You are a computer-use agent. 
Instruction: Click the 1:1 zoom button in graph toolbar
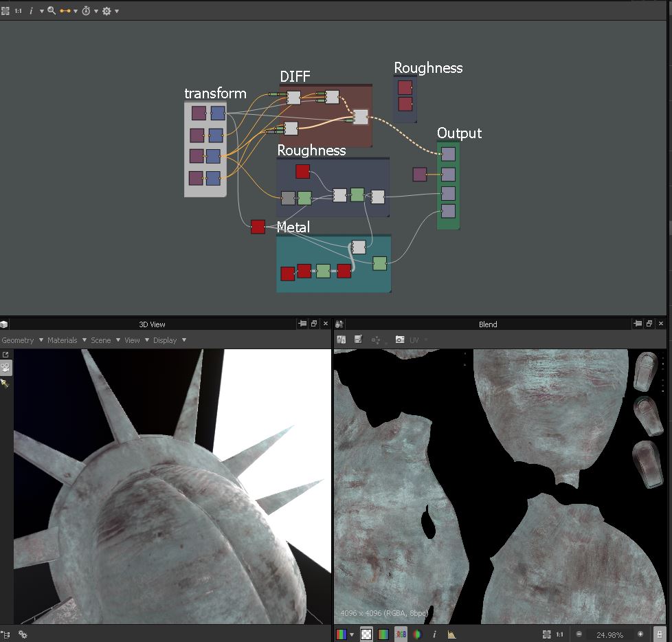pyautogui.click(x=18, y=11)
